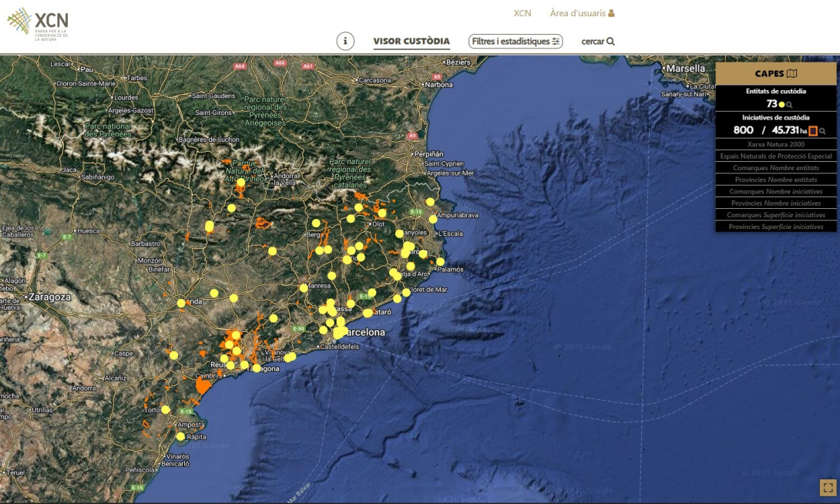The image size is (840, 504).
Task: Open the XCN top menu link
Action: pyautogui.click(x=522, y=13)
